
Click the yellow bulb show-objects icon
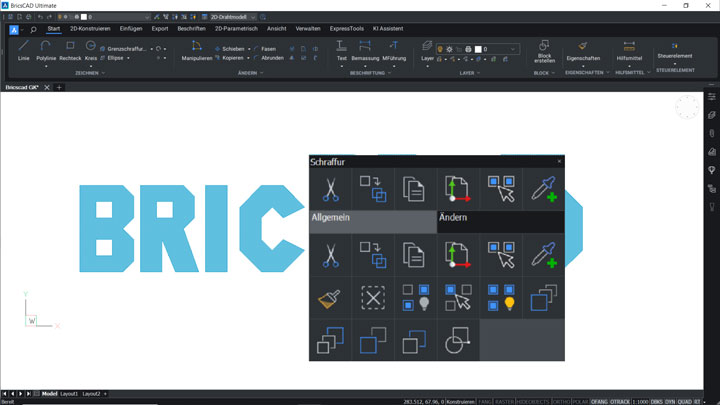coord(501,298)
